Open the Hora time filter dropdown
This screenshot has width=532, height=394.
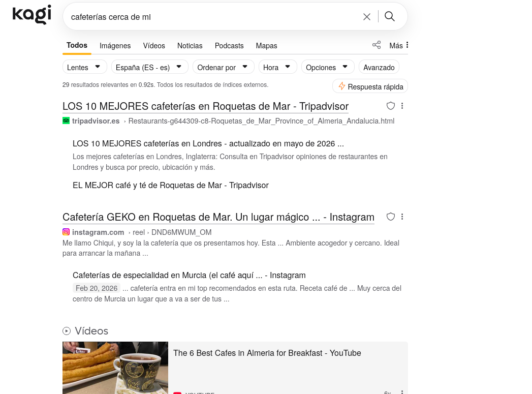pyautogui.click(x=278, y=67)
